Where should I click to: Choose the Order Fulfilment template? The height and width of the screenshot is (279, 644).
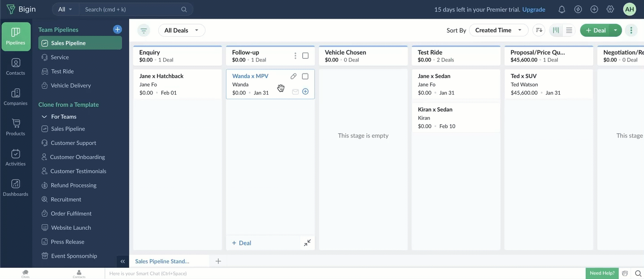tap(71, 214)
